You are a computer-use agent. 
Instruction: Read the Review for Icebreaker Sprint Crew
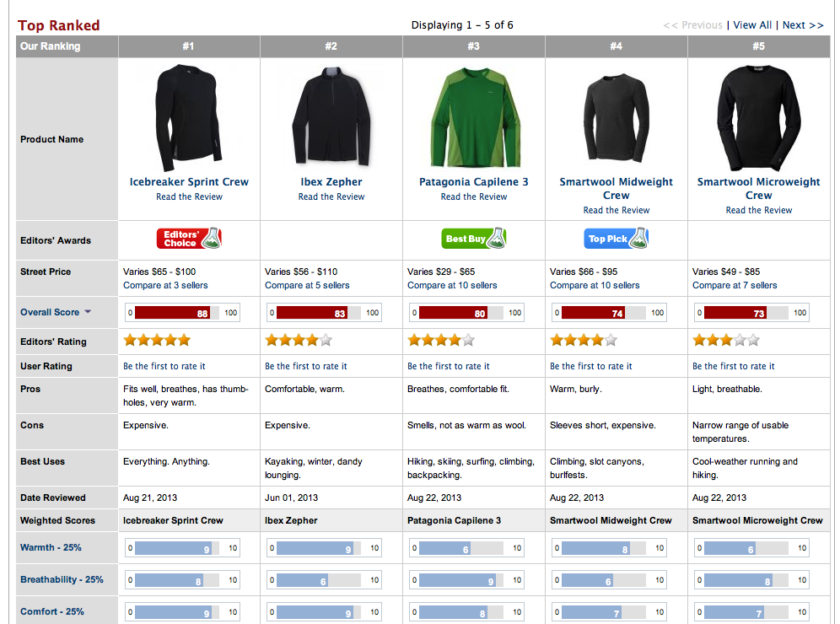tap(189, 196)
